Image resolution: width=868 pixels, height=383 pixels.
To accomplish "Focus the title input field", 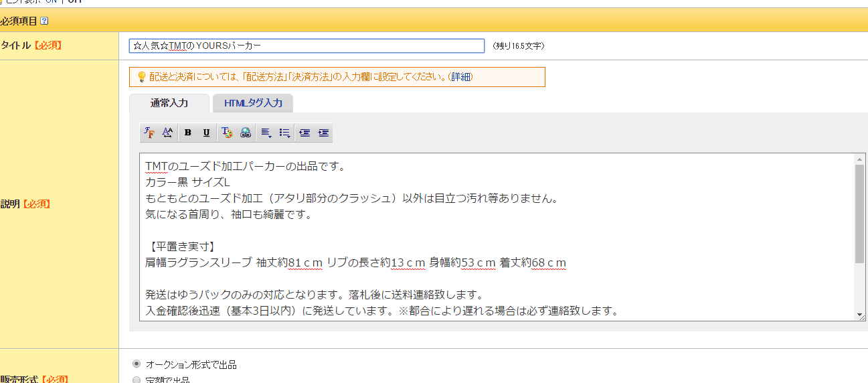I will (x=307, y=46).
